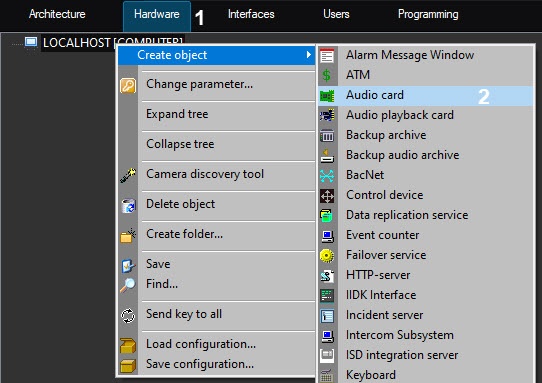This screenshot has height=383, width=542.
Task: Switch to the Architecture tab
Action: [57, 14]
